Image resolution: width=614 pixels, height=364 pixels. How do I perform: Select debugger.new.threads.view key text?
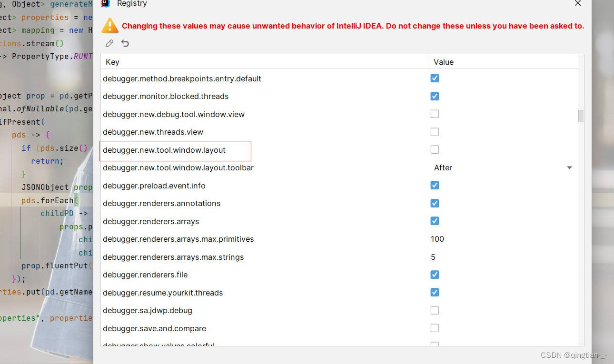pos(153,132)
